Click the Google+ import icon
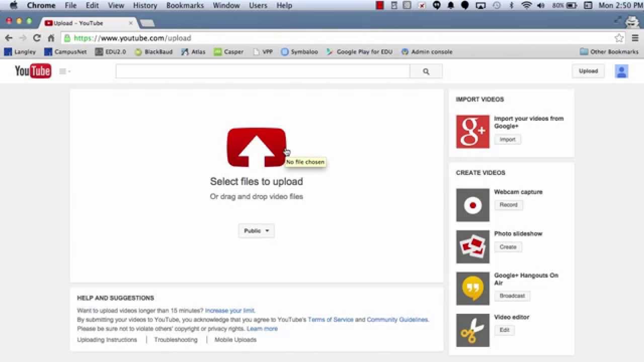This screenshot has height=362, width=644. point(472,132)
